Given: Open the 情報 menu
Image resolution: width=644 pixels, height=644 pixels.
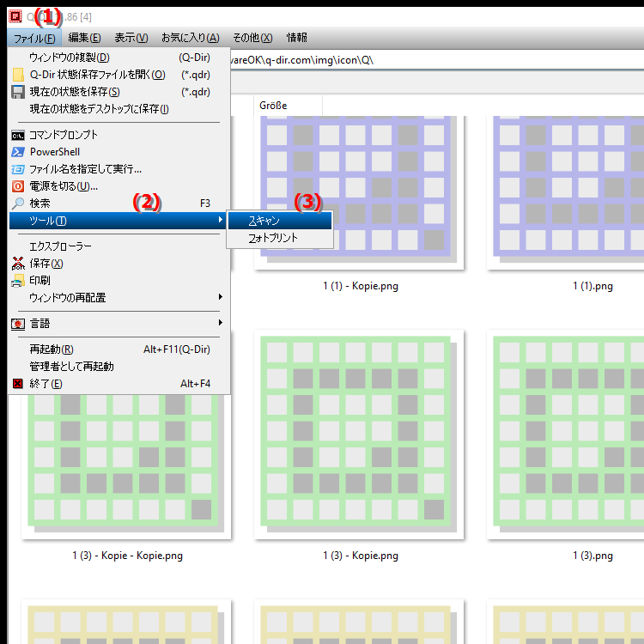Looking at the screenshot, I should point(296,38).
